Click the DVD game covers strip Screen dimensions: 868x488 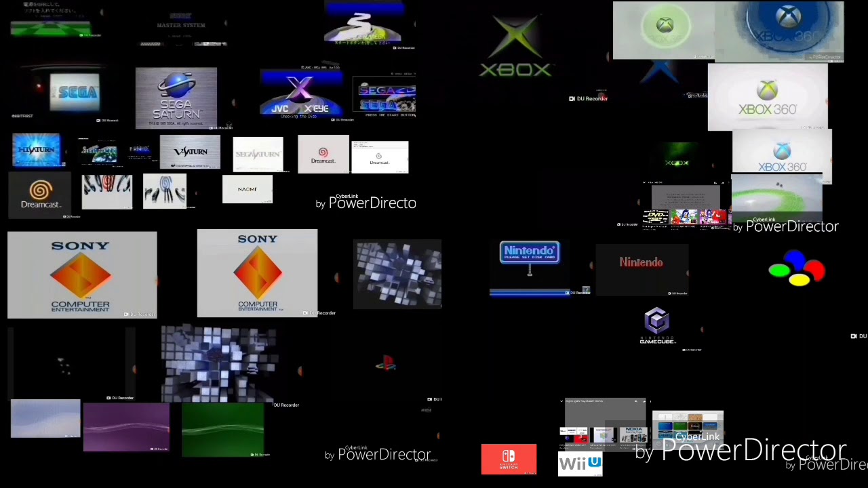coord(686,218)
